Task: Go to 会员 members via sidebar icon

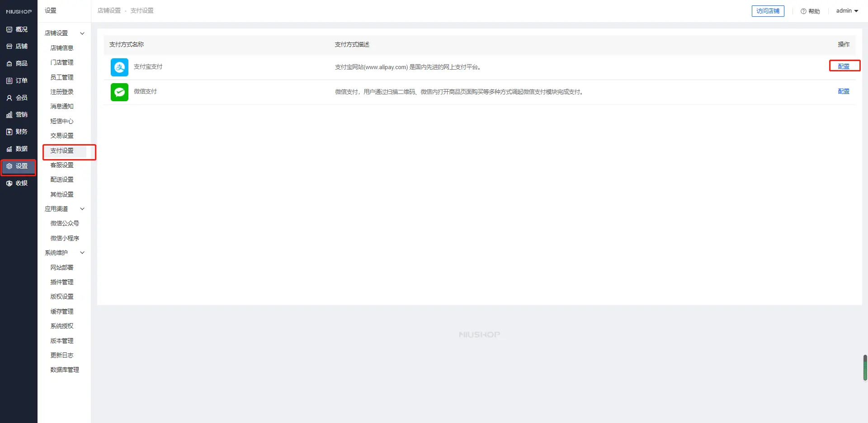Action: tap(9, 98)
